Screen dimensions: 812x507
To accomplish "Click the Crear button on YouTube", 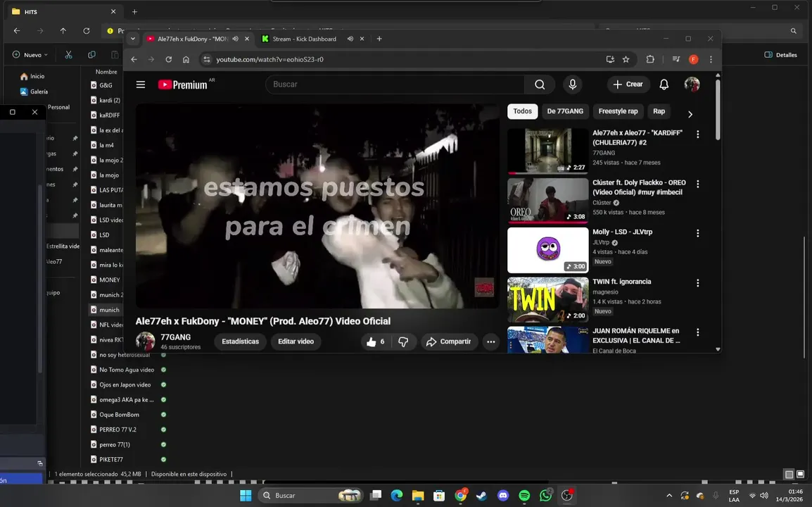I will click(x=628, y=84).
